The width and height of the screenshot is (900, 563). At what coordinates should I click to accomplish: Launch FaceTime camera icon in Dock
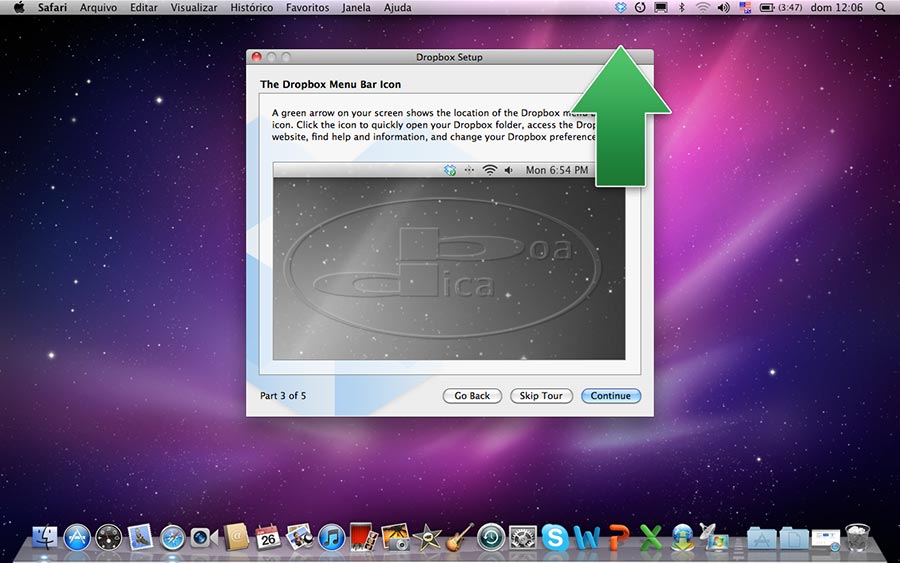click(x=204, y=538)
